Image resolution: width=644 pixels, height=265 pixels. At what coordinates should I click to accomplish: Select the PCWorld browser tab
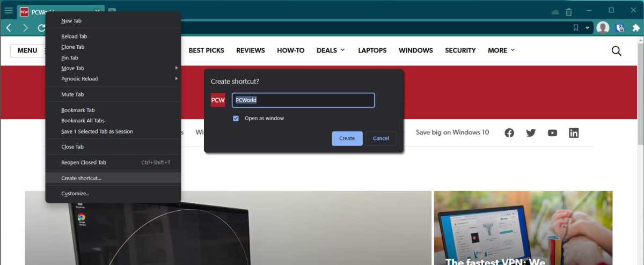(60, 11)
